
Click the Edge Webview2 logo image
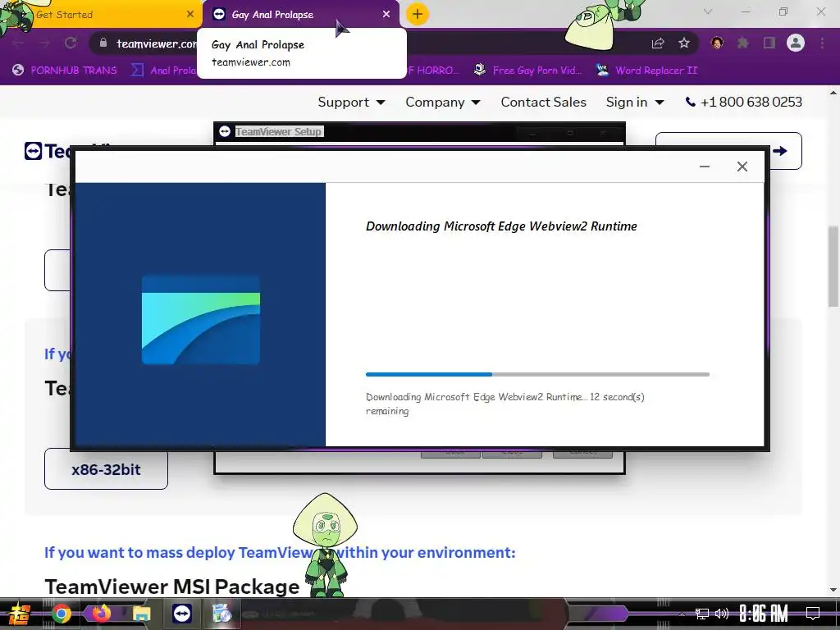point(201,320)
